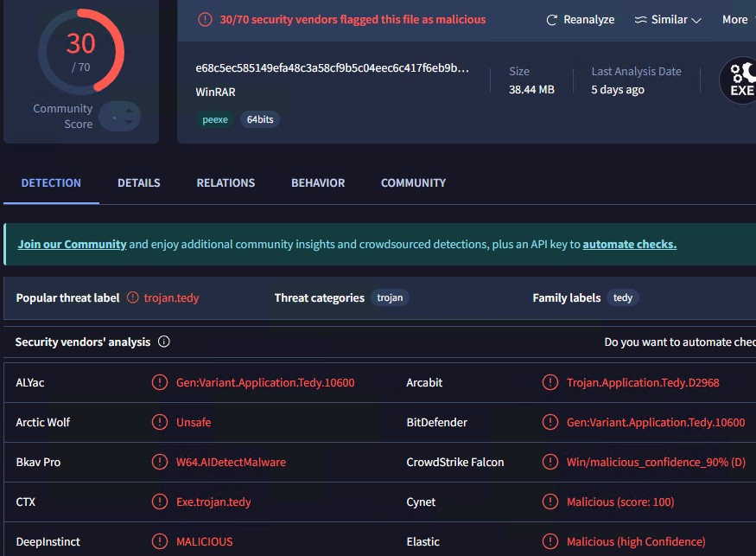Screen dimensions: 756x556
Task: Click the Similar search icon
Action: coord(640,20)
